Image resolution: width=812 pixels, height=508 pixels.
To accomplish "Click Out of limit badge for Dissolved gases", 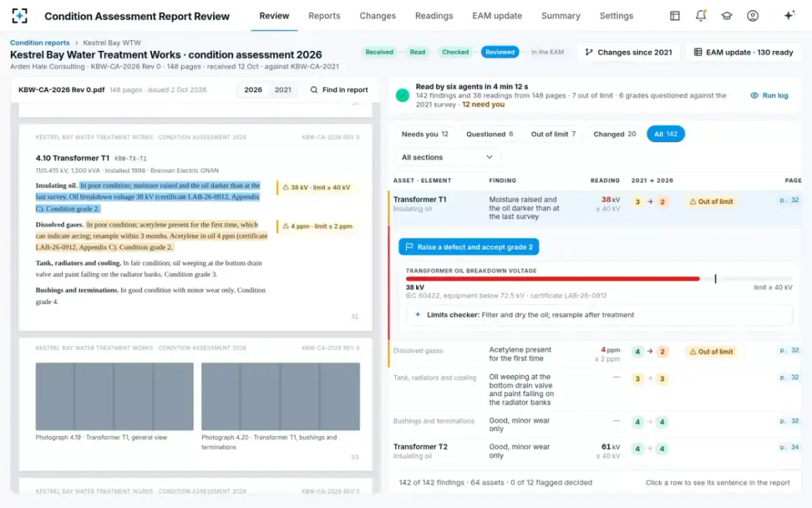I will click(711, 352).
